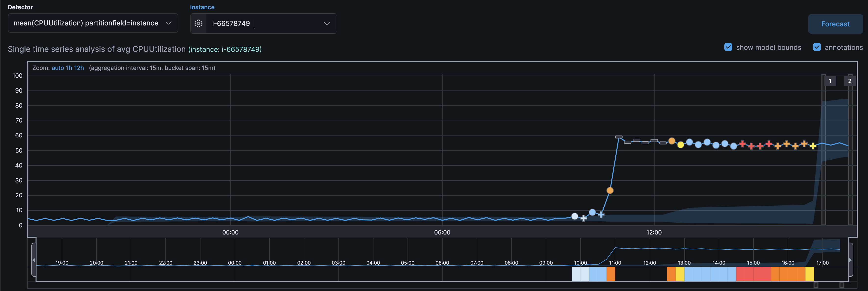This screenshot has height=291, width=868.
Task: Open the instance field settings gear
Action: click(x=198, y=23)
